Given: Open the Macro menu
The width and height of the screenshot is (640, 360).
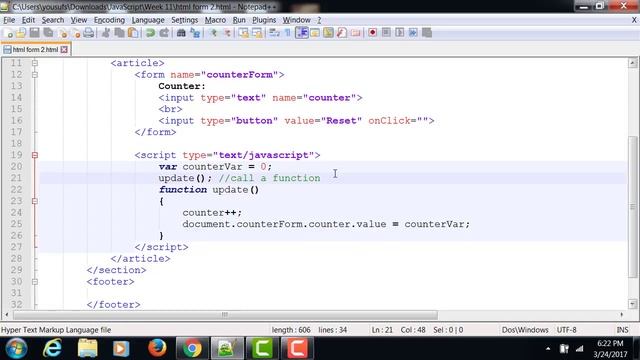Looking at the screenshot, I should click(215, 20).
